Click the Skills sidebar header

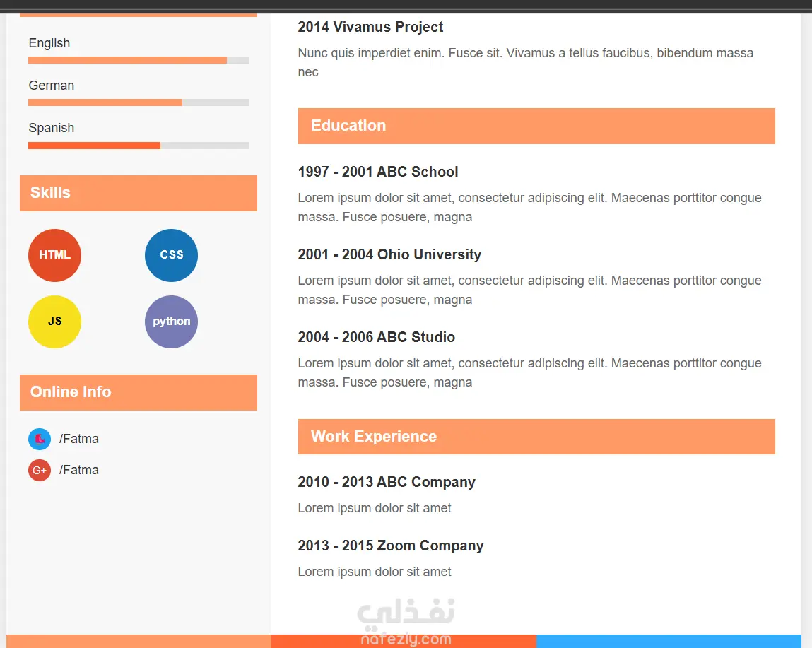(x=138, y=193)
